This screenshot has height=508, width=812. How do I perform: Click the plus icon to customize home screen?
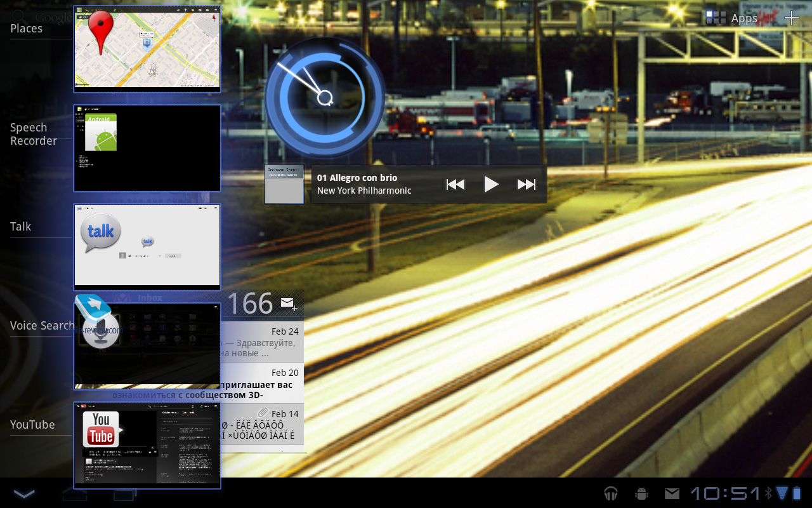792,18
